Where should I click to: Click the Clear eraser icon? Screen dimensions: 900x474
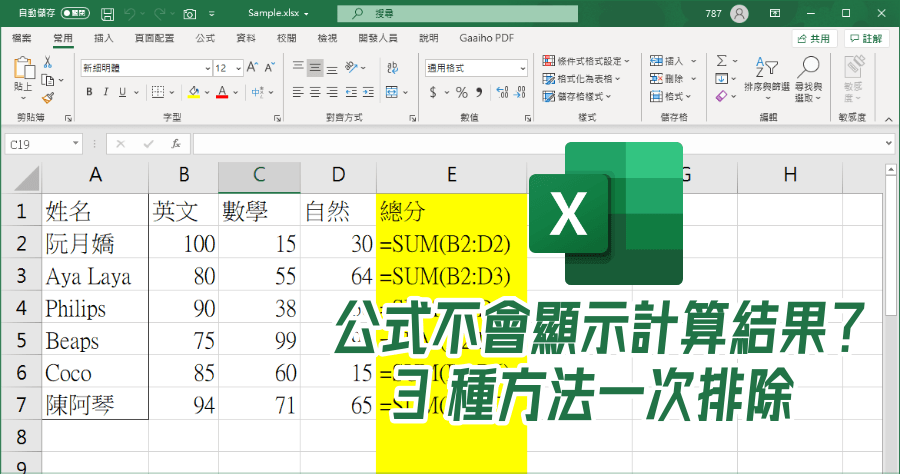(x=721, y=96)
